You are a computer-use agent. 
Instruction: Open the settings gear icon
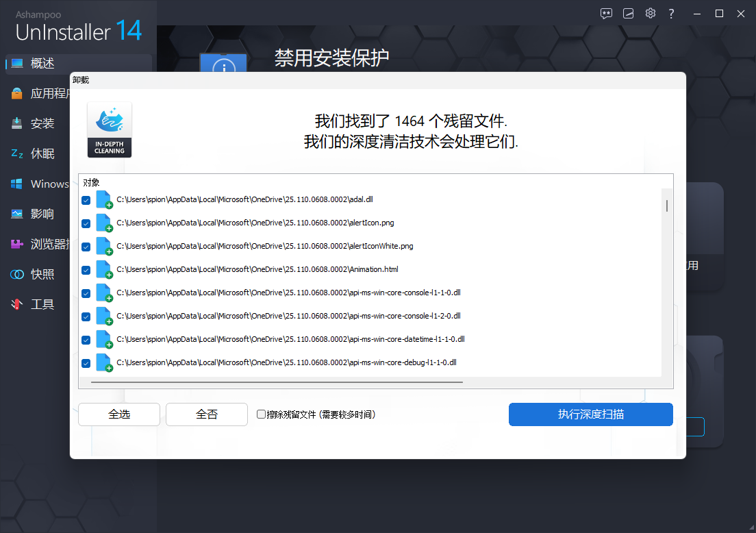(650, 13)
